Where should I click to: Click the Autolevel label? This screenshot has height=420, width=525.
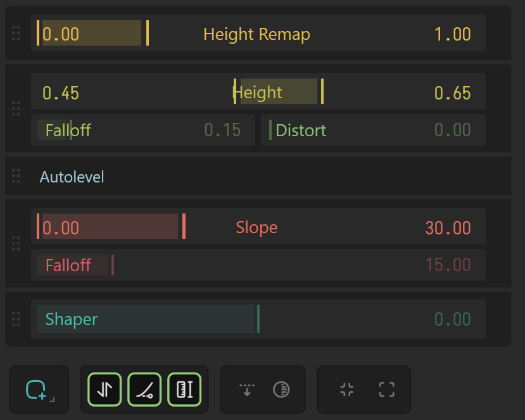click(72, 177)
